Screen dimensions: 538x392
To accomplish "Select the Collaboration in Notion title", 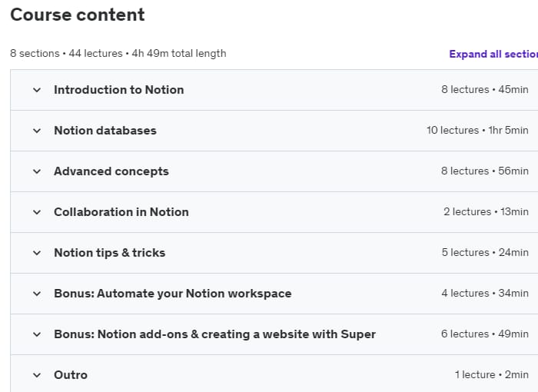I will click(x=121, y=212).
